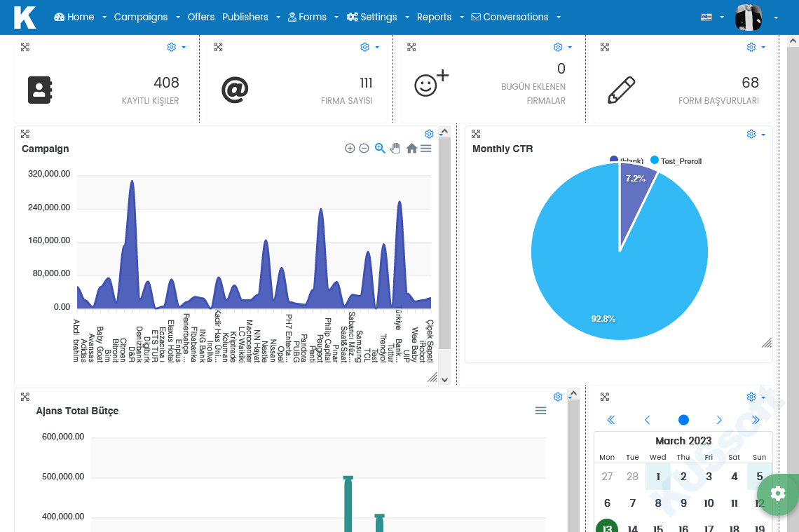Click Ajans Total Bütçe scrollbar up arrow
This screenshot has width=799, height=532.
coord(573,394)
